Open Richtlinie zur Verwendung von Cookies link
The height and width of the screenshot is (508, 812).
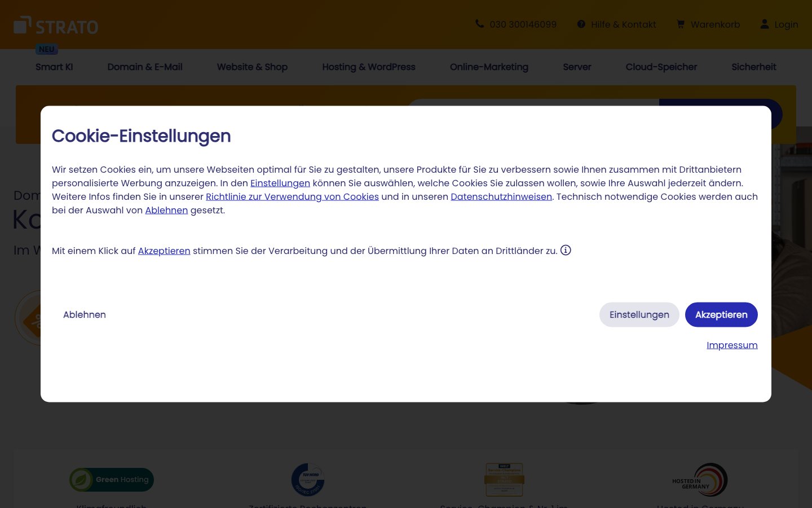[292, 196]
